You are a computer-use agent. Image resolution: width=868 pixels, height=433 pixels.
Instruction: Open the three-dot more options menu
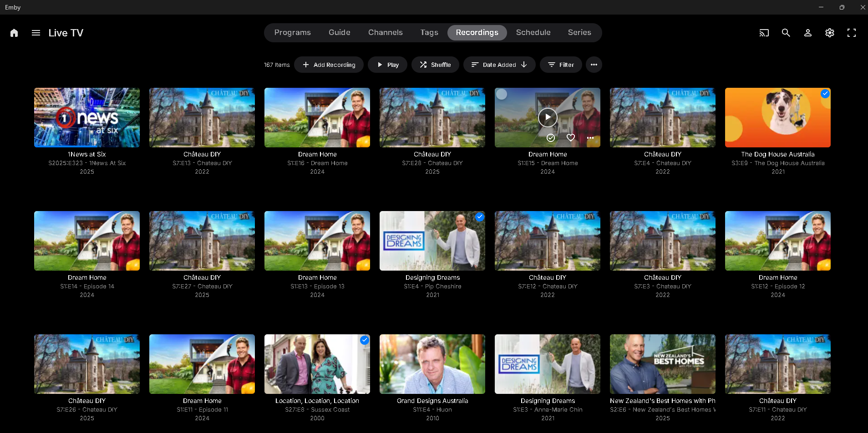point(594,65)
